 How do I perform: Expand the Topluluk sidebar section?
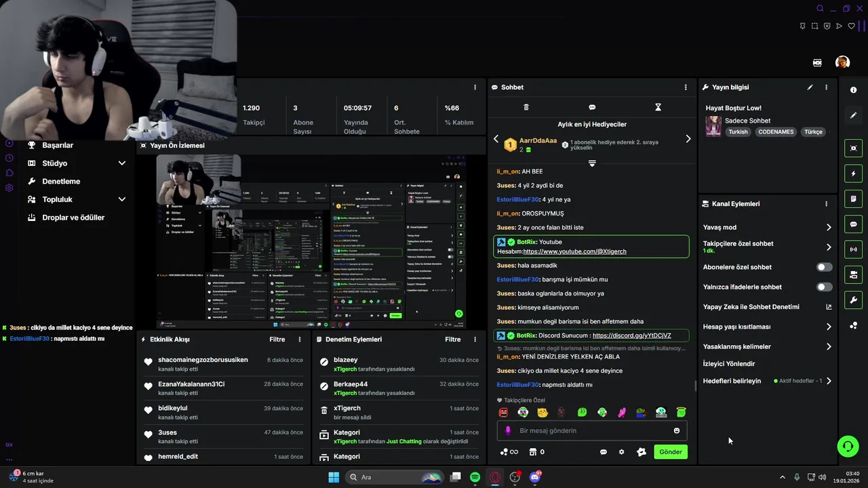click(122, 199)
